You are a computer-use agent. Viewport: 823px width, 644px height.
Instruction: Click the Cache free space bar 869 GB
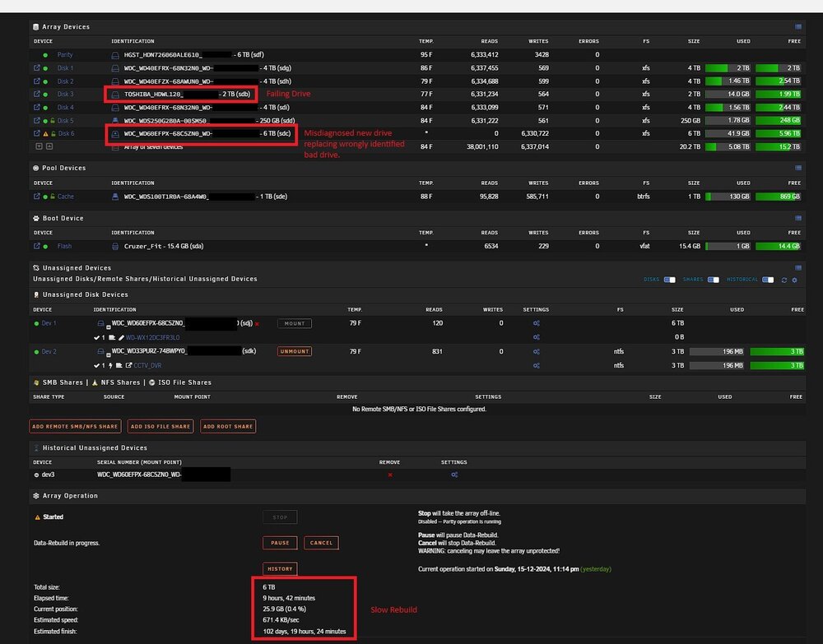pyautogui.click(x=778, y=197)
